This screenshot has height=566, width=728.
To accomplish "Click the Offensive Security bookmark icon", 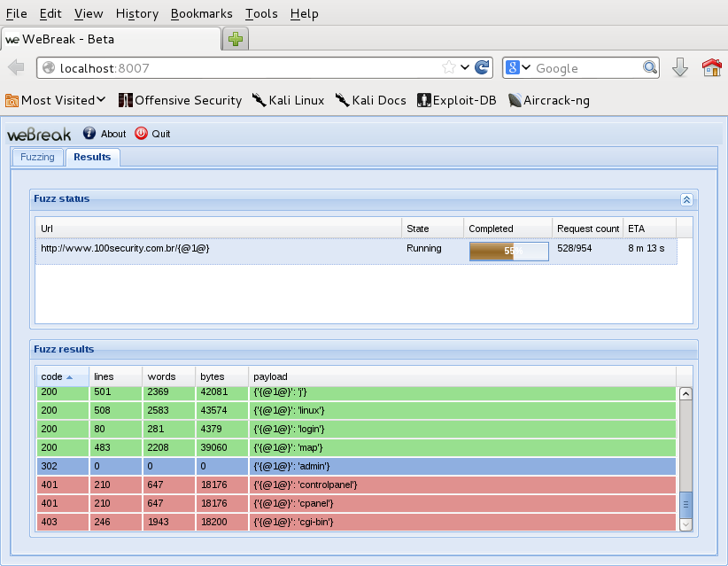I will click(x=125, y=100).
